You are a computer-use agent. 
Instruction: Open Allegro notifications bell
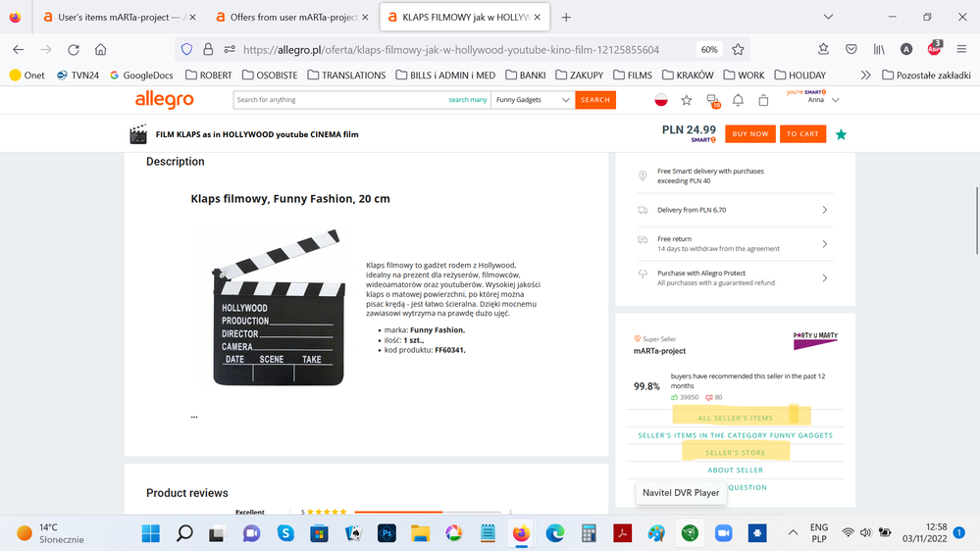738,100
